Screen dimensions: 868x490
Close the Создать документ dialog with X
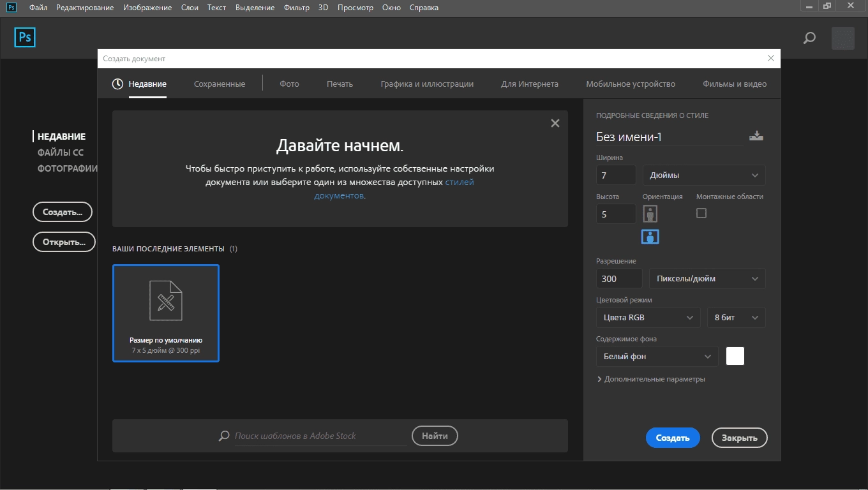click(x=771, y=58)
